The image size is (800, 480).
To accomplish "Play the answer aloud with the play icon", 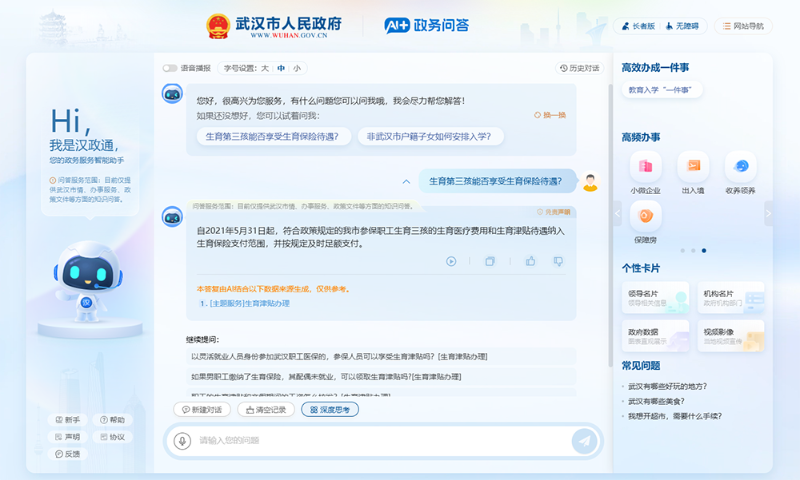I will (x=451, y=262).
